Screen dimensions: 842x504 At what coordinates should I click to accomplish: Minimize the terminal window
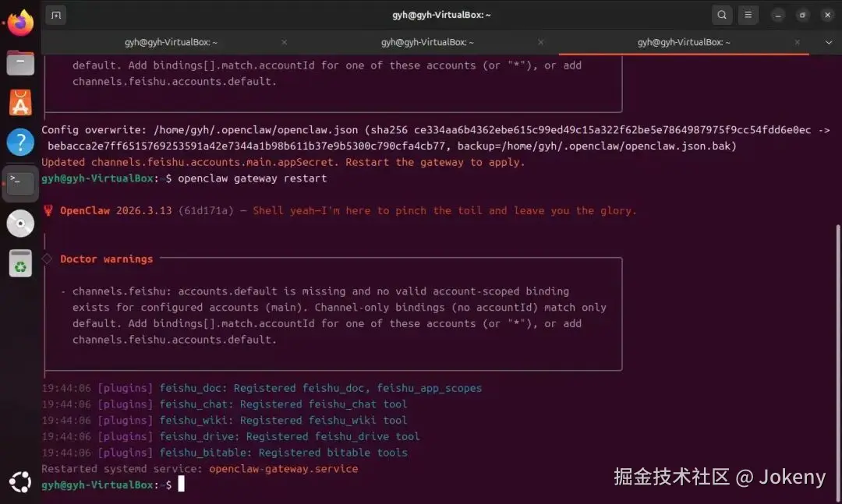tap(777, 15)
